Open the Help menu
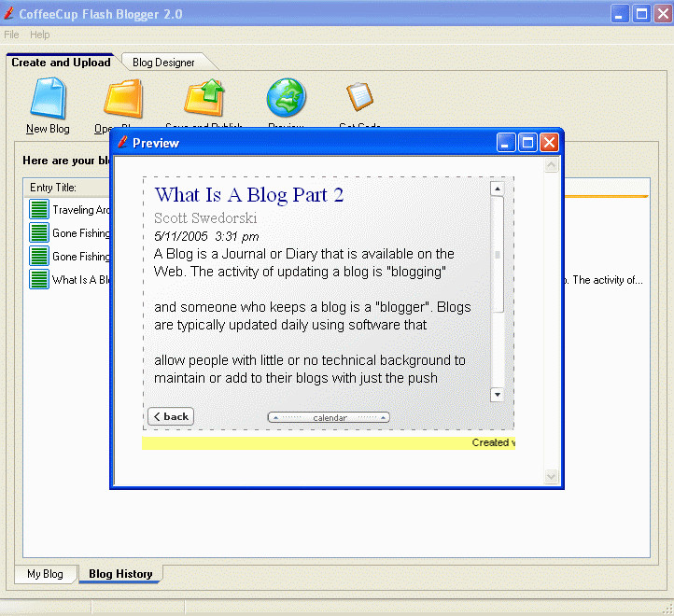 (x=39, y=35)
